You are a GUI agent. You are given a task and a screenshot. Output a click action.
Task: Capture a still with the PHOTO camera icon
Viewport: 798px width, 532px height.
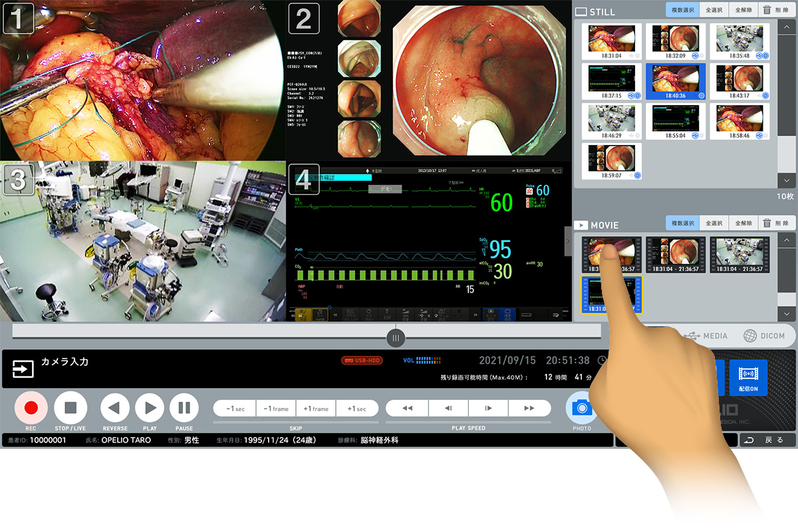581,408
